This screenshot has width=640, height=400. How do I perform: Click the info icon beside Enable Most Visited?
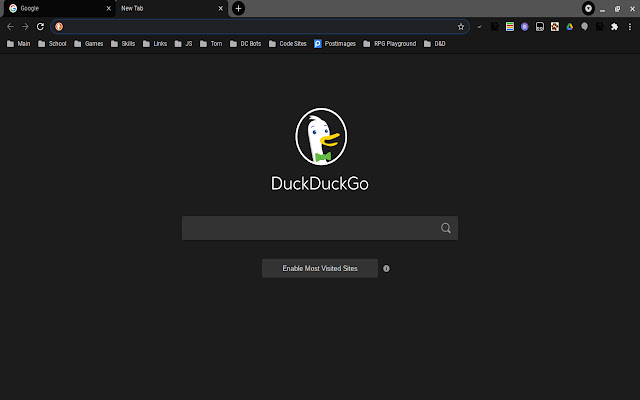pyautogui.click(x=386, y=269)
